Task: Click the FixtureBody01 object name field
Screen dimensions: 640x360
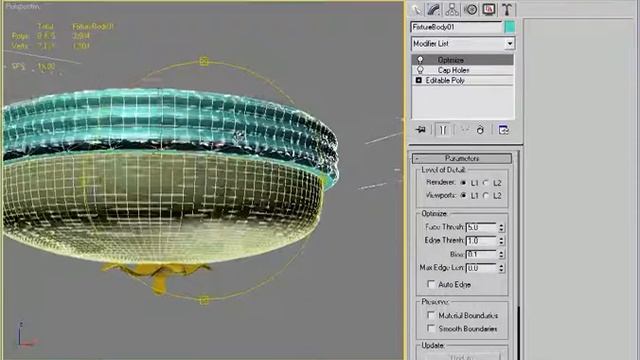Action: tap(456, 27)
